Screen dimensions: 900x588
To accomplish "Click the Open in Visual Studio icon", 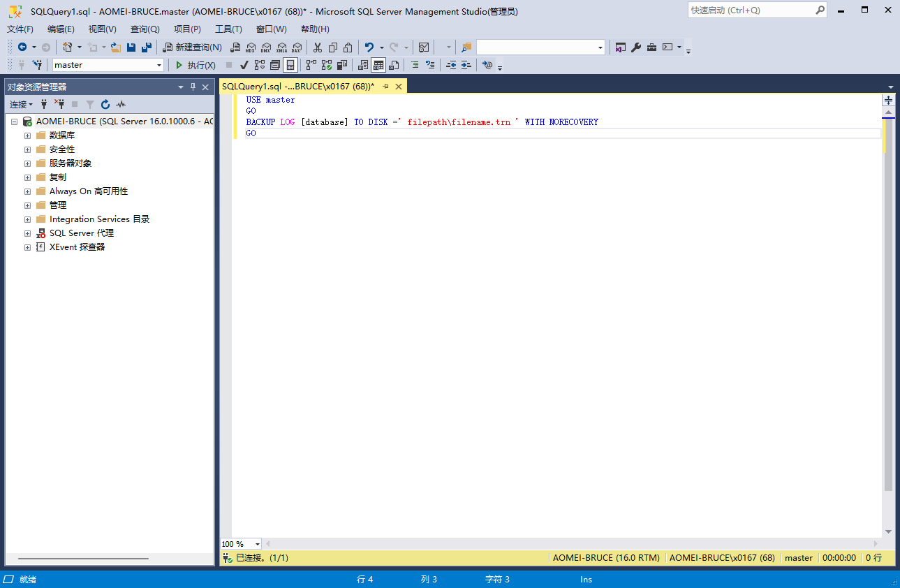I will [620, 47].
